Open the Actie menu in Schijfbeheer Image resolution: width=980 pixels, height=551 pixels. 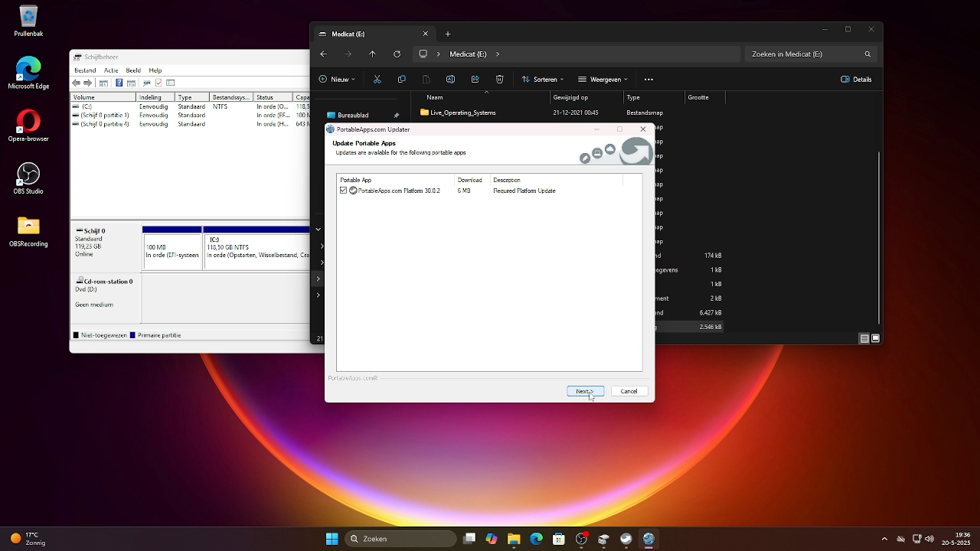point(111,70)
